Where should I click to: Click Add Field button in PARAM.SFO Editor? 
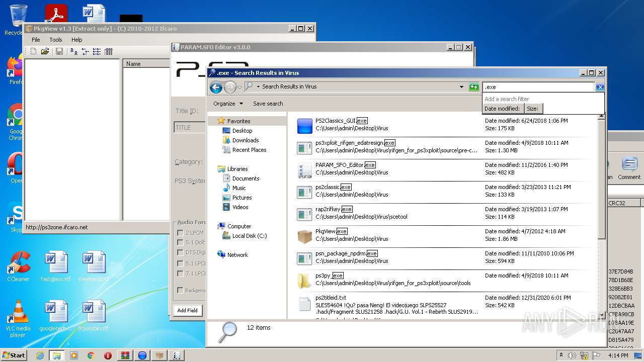point(187,311)
